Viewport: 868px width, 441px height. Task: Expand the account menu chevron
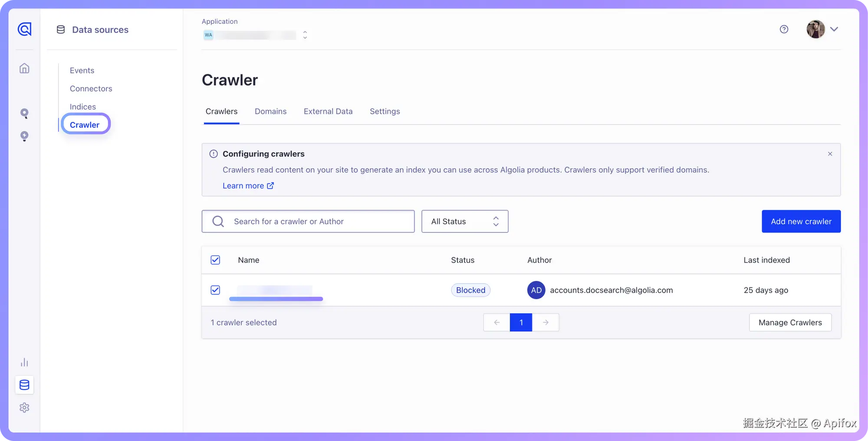coord(834,29)
